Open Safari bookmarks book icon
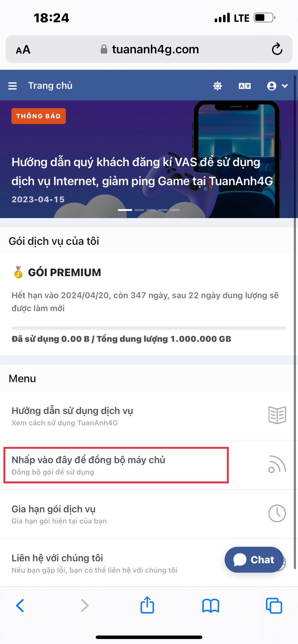This screenshot has height=644, width=298. point(211,606)
